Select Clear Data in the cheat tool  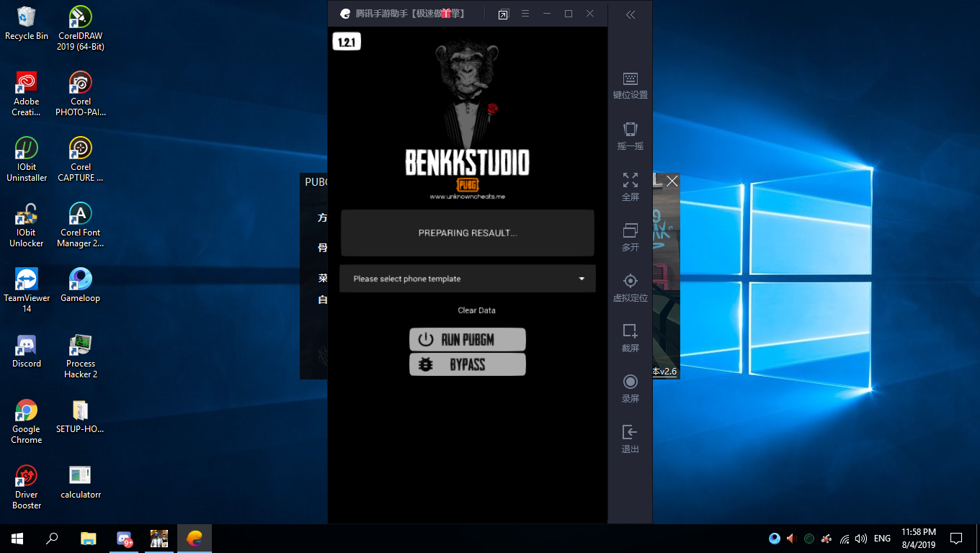pyautogui.click(x=476, y=310)
